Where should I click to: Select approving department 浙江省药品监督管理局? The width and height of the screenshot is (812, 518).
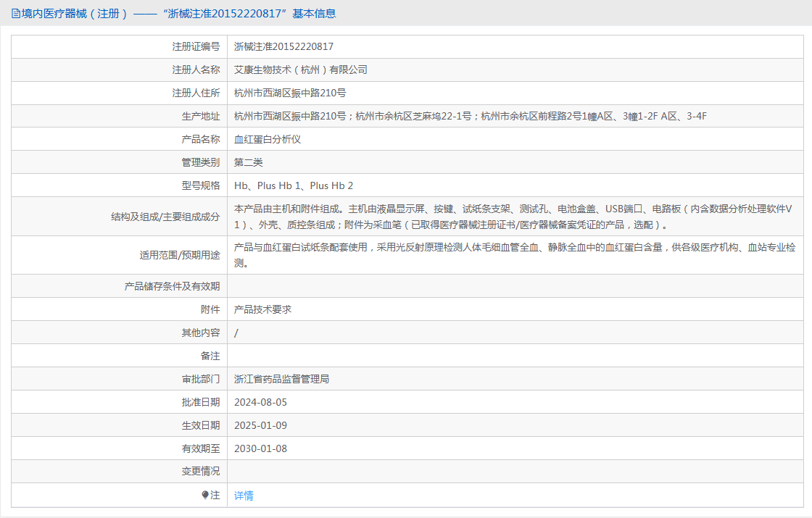click(282, 380)
